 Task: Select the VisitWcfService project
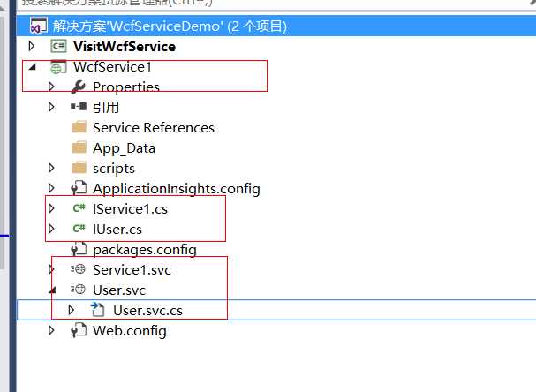(x=125, y=46)
